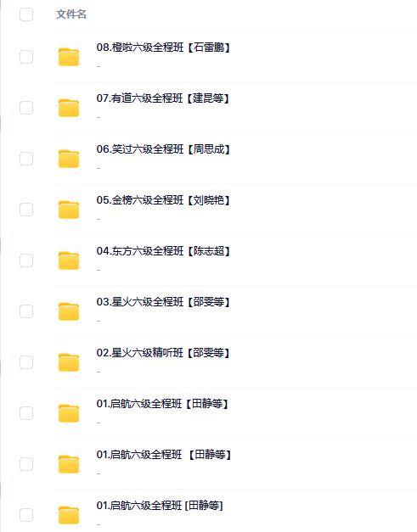Toggle the select-all checkbox next to 文件名
This screenshot has width=417, height=532.
point(26,14)
